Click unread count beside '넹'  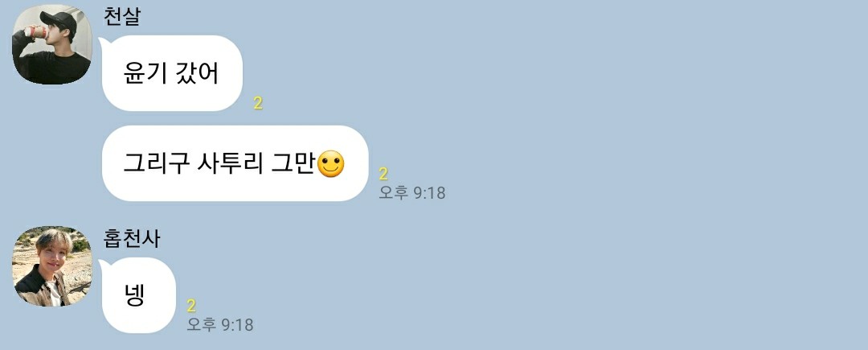click(191, 306)
